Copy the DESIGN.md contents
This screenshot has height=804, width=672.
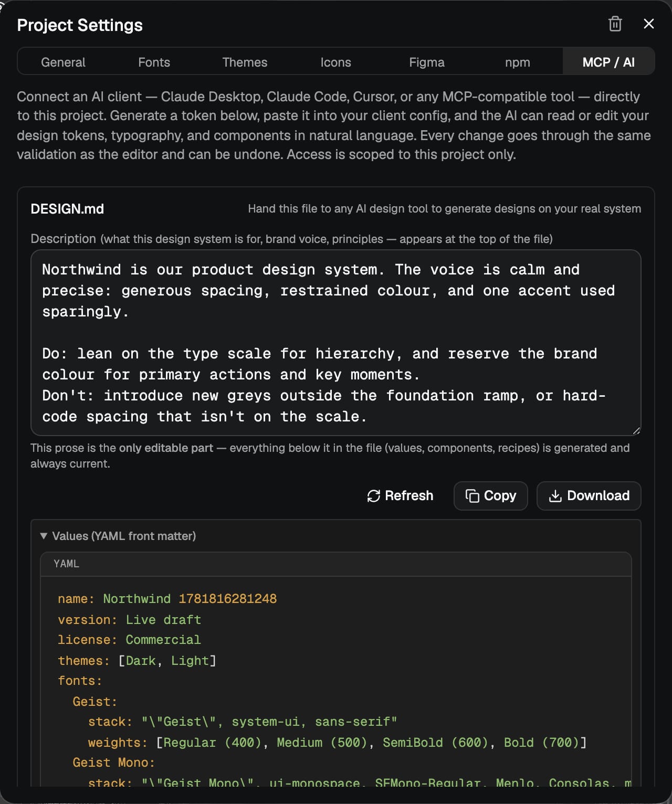(x=490, y=496)
